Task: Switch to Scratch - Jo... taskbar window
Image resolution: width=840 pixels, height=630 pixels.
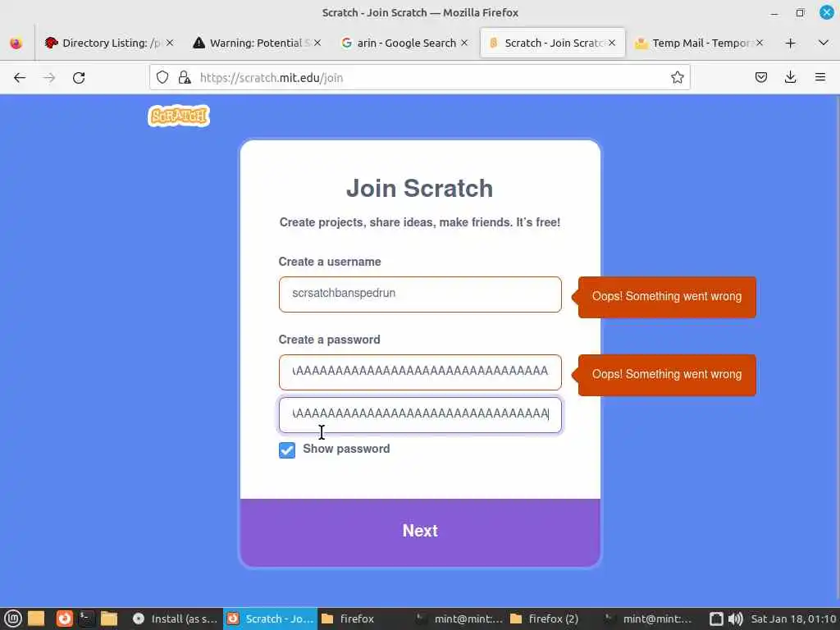Action: pos(271,619)
